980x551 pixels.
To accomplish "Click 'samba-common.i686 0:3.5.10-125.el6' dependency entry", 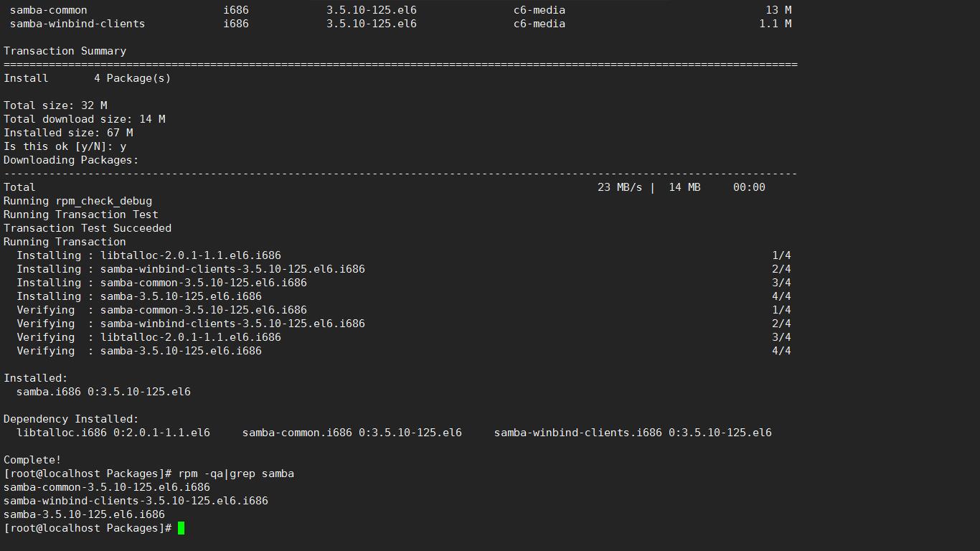I will click(x=352, y=433).
